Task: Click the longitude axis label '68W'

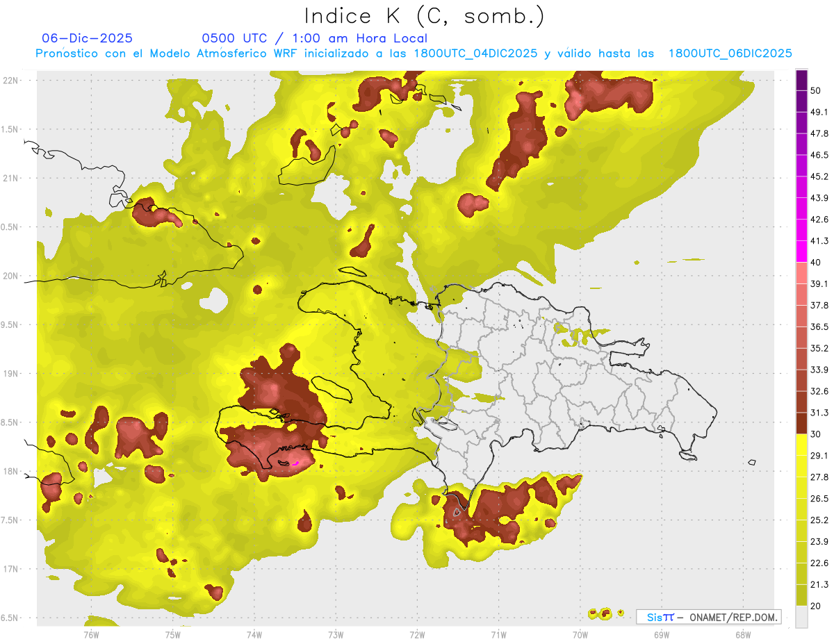Action: [743, 634]
